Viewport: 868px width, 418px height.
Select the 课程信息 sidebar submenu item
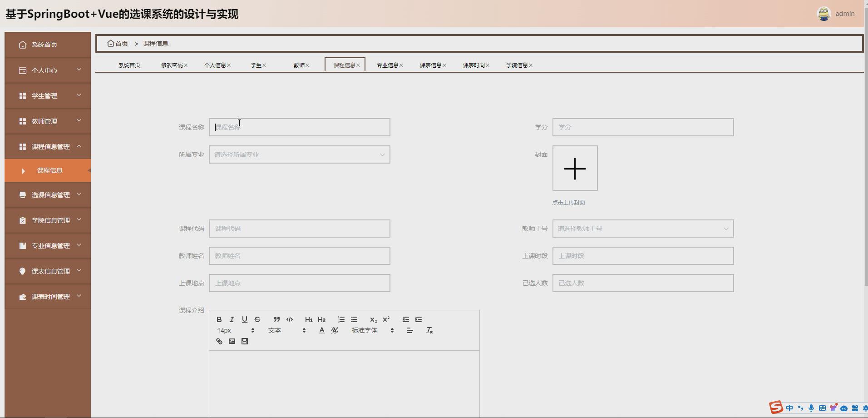click(48, 170)
